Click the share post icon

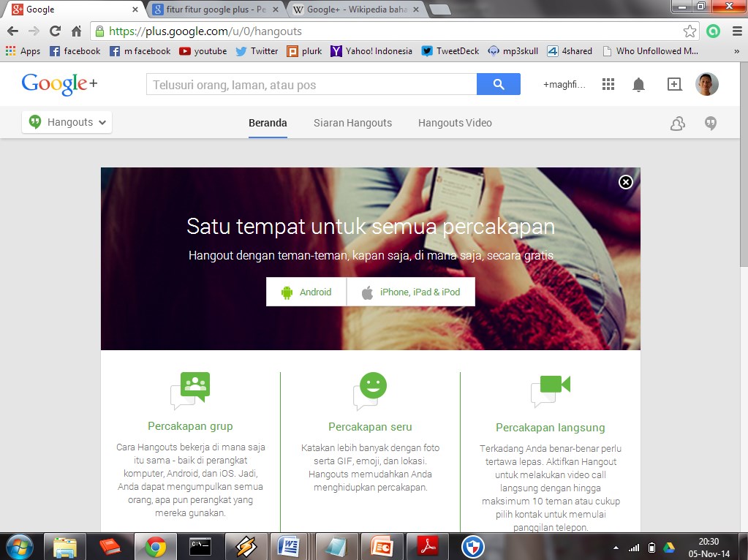pos(673,84)
